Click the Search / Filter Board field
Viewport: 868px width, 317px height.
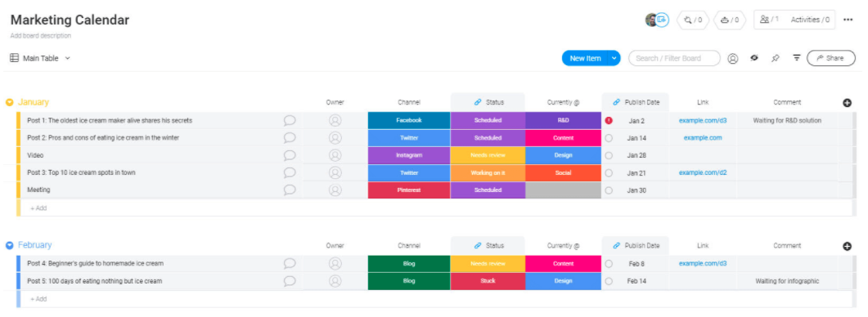pyautogui.click(x=674, y=58)
